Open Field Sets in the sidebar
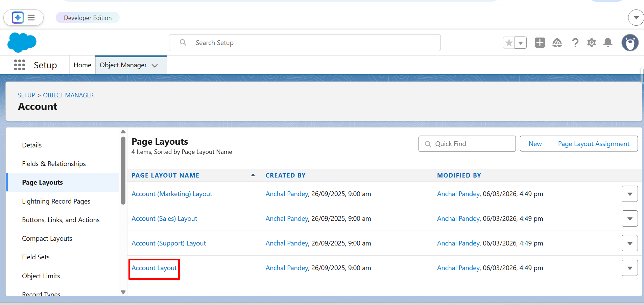The image size is (644, 305). tap(36, 257)
